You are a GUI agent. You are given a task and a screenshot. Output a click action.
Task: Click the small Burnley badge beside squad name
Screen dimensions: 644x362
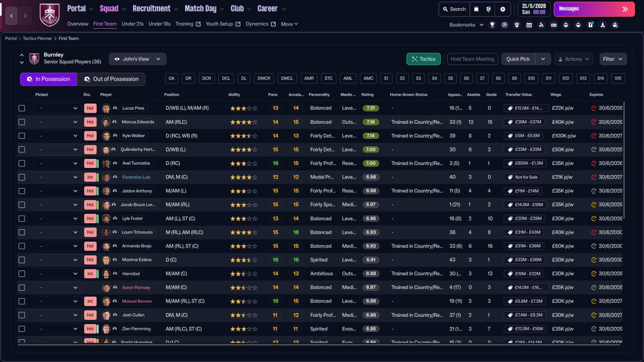click(x=34, y=59)
